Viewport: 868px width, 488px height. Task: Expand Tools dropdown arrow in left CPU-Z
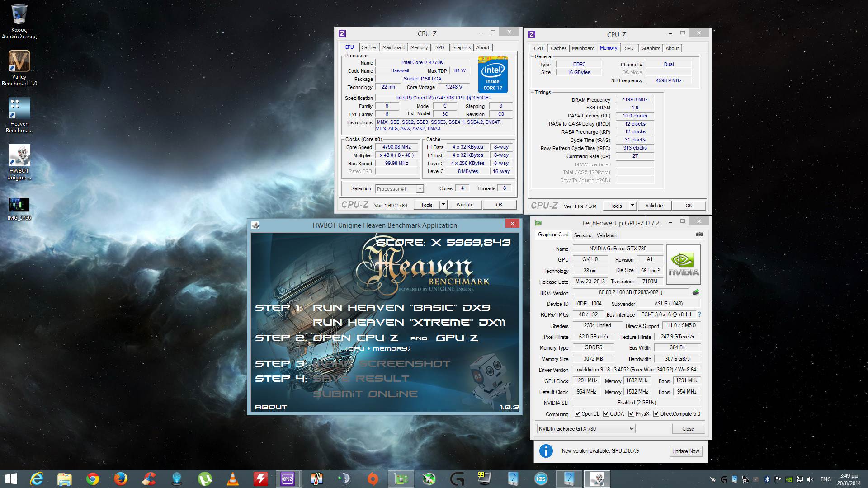(443, 205)
